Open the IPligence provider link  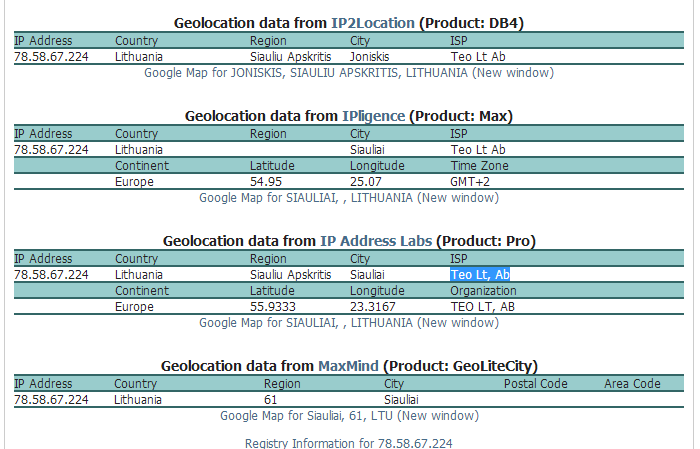[373, 116]
